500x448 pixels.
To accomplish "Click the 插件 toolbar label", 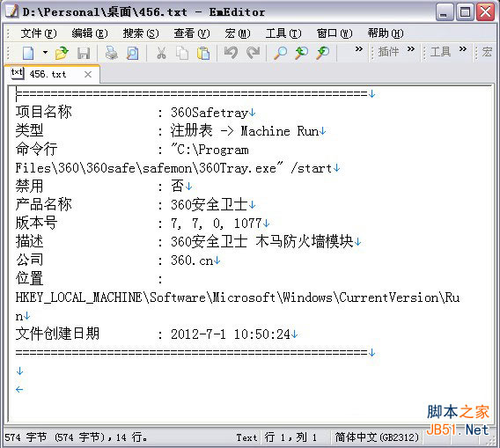I will click(388, 52).
